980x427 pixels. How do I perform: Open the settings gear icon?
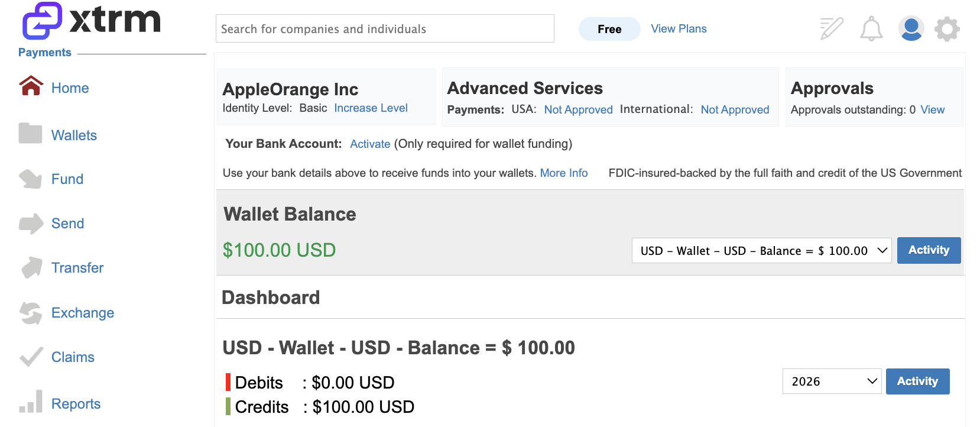tap(947, 28)
